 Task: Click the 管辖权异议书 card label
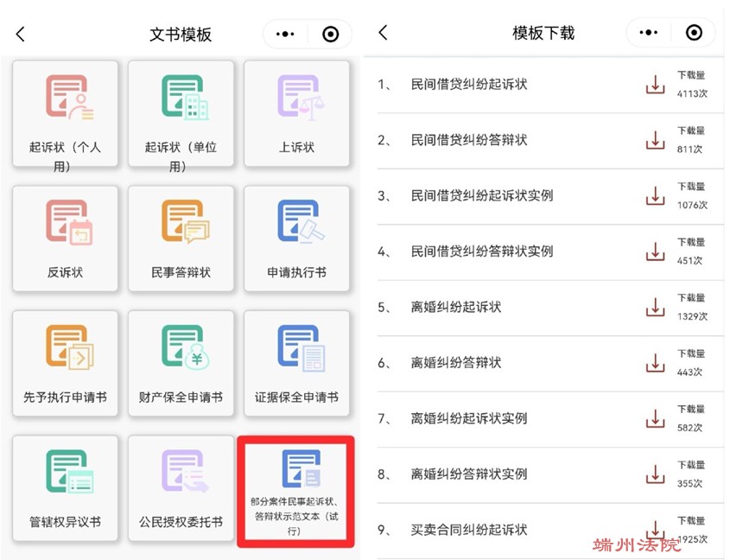tap(65, 522)
